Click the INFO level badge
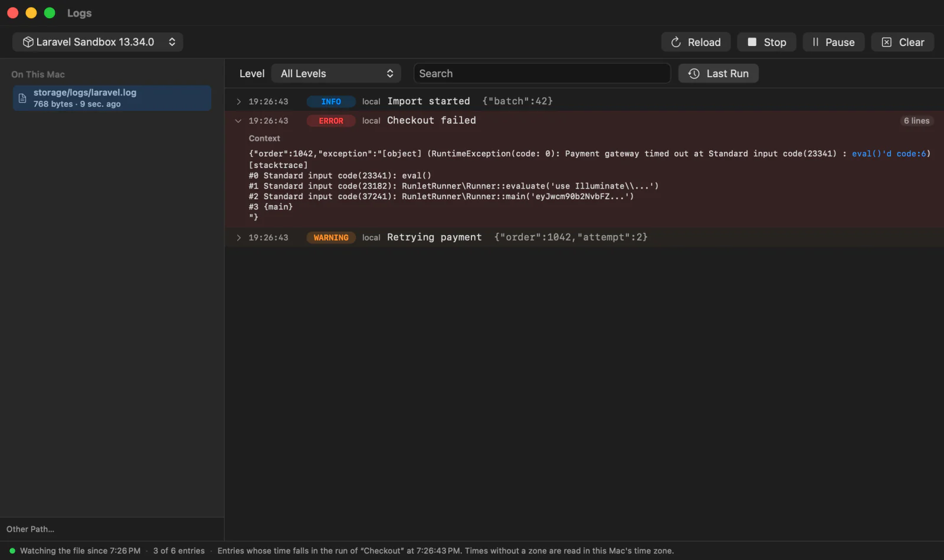 [x=331, y=101]
